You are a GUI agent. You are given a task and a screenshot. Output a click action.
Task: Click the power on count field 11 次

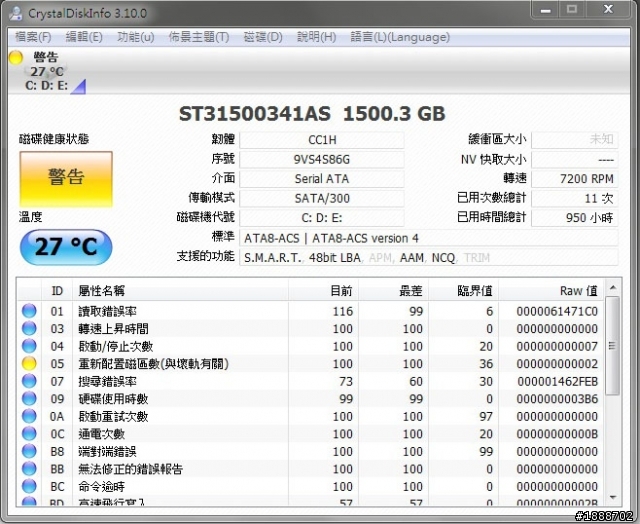[575, 198]
